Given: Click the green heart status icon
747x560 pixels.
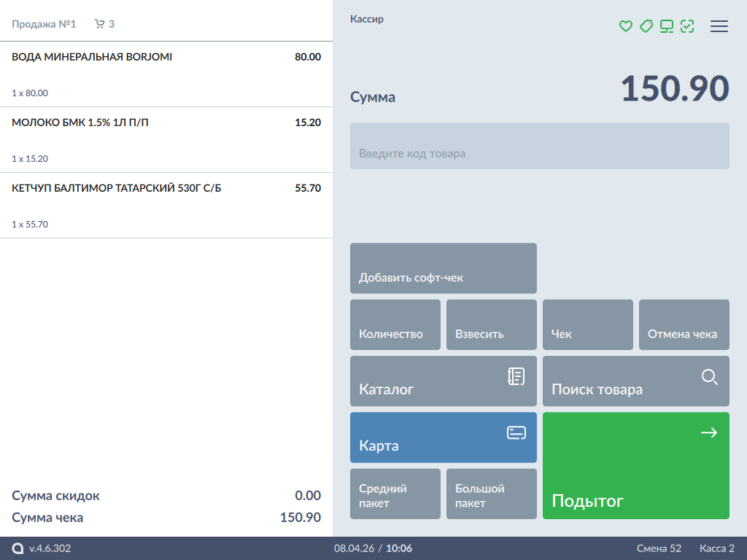Looking at the screenshot, I should [x=625, y=26].
